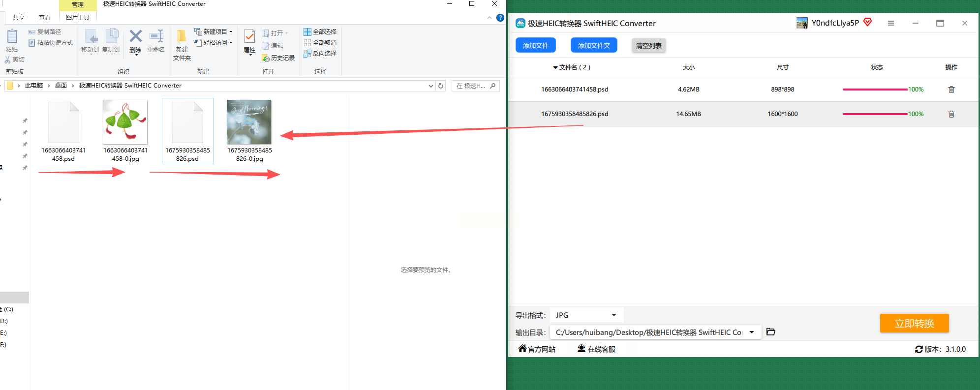Open the Properties checkmark icon
Screen dimensions: 980x390
[x=249, y=36]
